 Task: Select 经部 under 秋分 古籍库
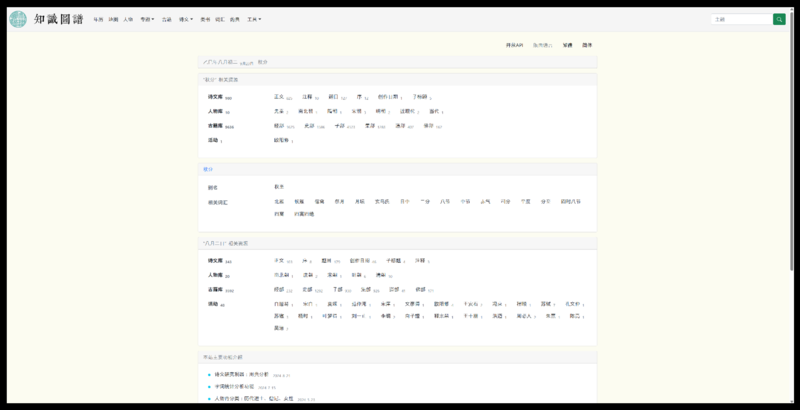(279, 126)
